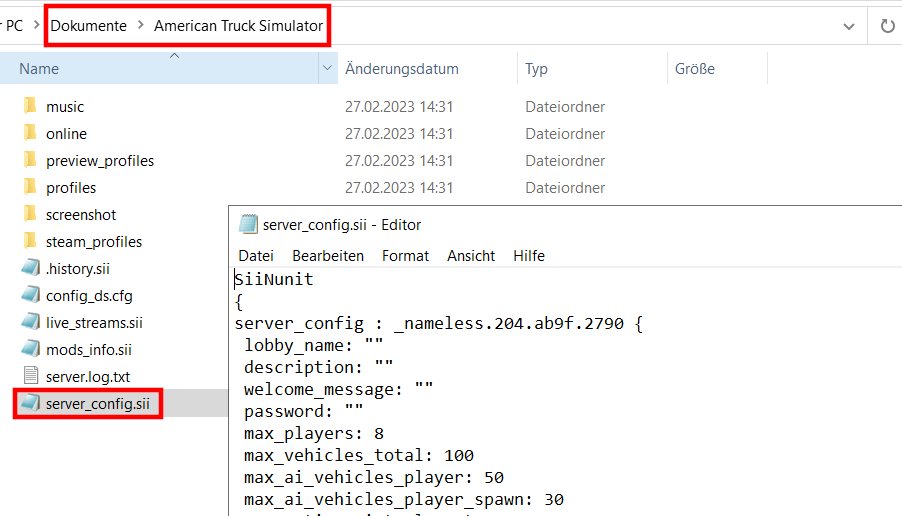Expand the chevron after Dokumente in breadcrumb
Viewport: 902px width, 516px height.
point(140,25)
